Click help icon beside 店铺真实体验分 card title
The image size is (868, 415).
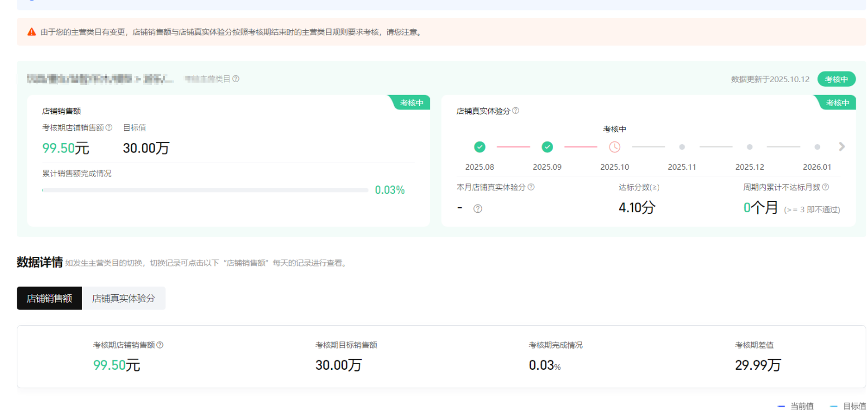click(x=515, y=111)
